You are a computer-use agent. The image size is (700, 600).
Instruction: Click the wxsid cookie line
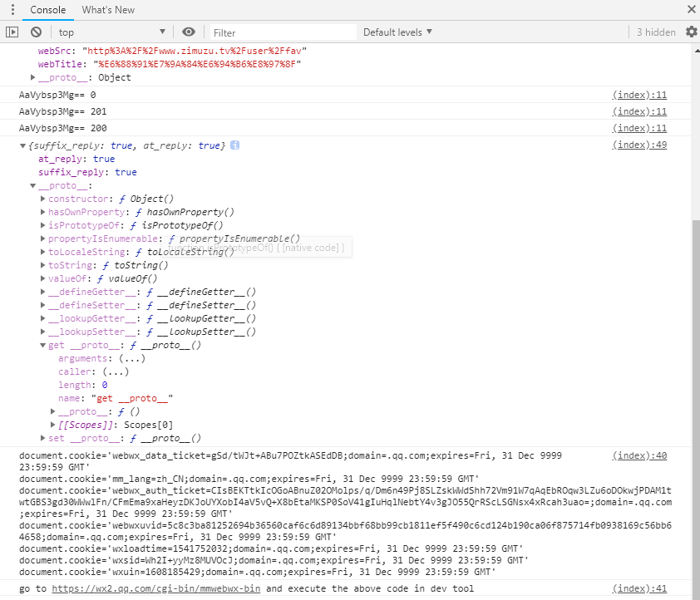click(x=274, y=560)
